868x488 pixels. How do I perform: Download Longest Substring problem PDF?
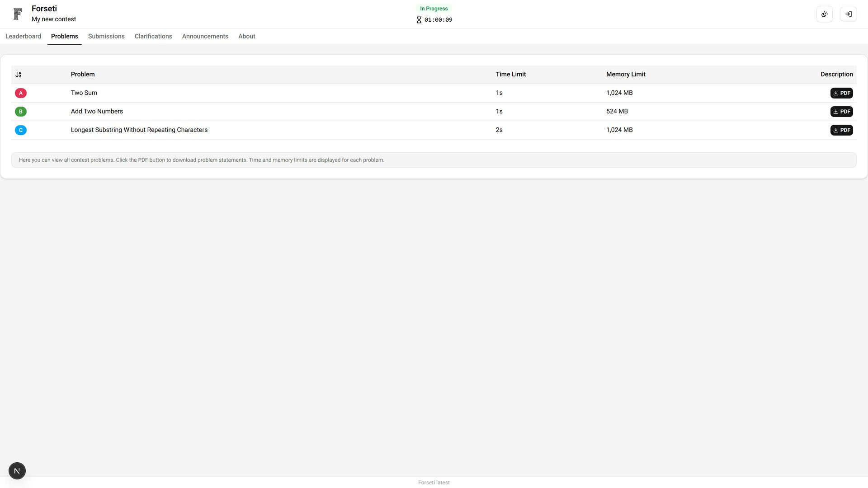click(x=841, y=130)
